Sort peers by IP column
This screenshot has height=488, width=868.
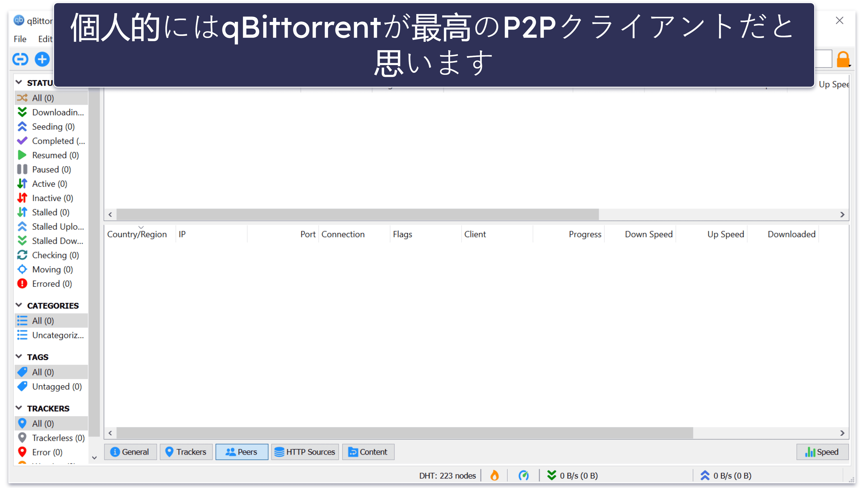pyautogui.click(x=211, y=234)
